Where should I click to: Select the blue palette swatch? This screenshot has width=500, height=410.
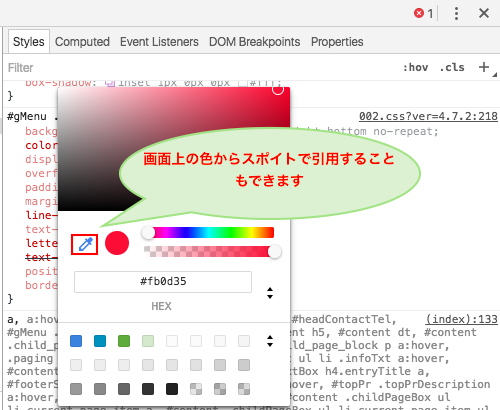pyautogui.click(x=76, y=341)
